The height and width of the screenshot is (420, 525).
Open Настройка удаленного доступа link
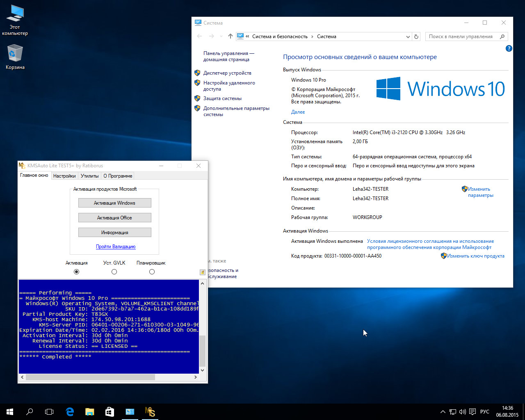pyautogui.click(x=229, y=86)
